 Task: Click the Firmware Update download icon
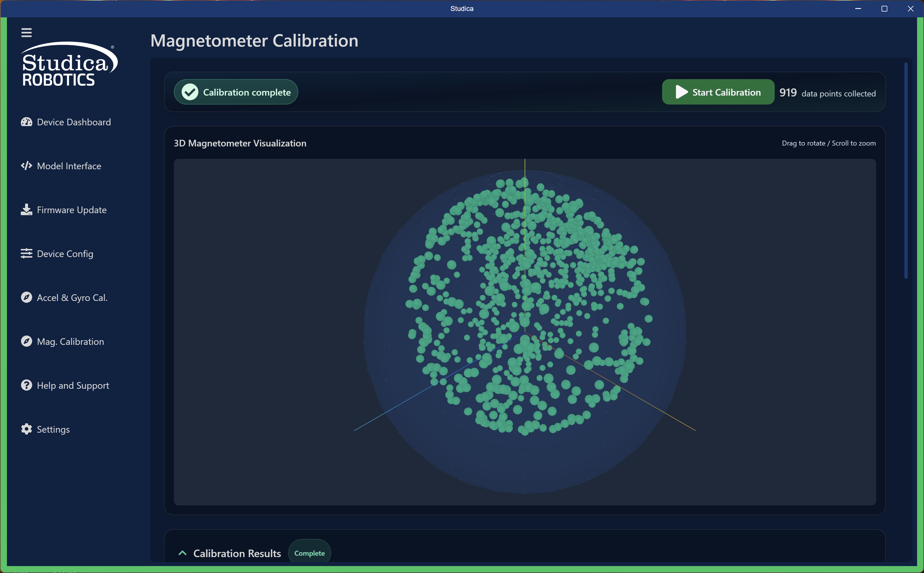(26, 210)
